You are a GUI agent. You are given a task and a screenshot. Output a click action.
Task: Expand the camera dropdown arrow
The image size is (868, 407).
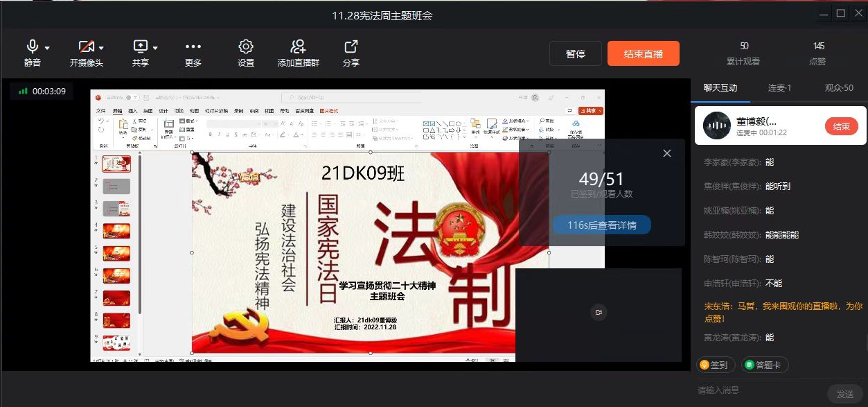[101, 49]
